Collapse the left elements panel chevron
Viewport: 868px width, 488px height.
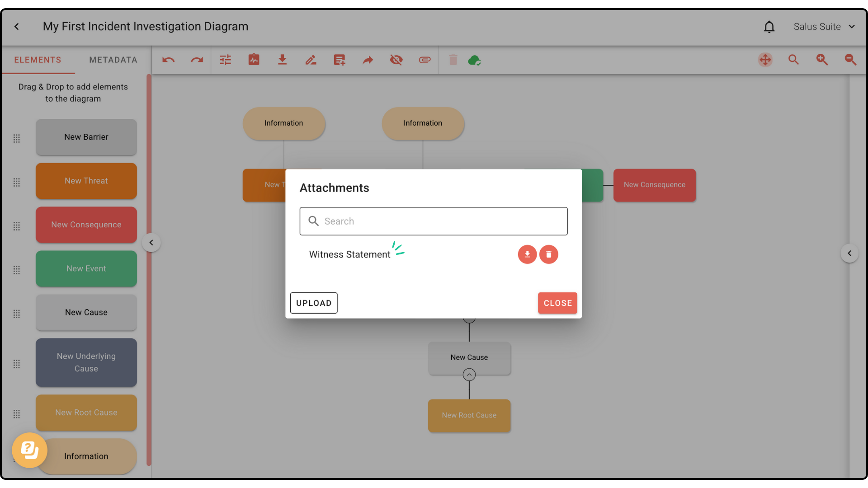point(151,243)
